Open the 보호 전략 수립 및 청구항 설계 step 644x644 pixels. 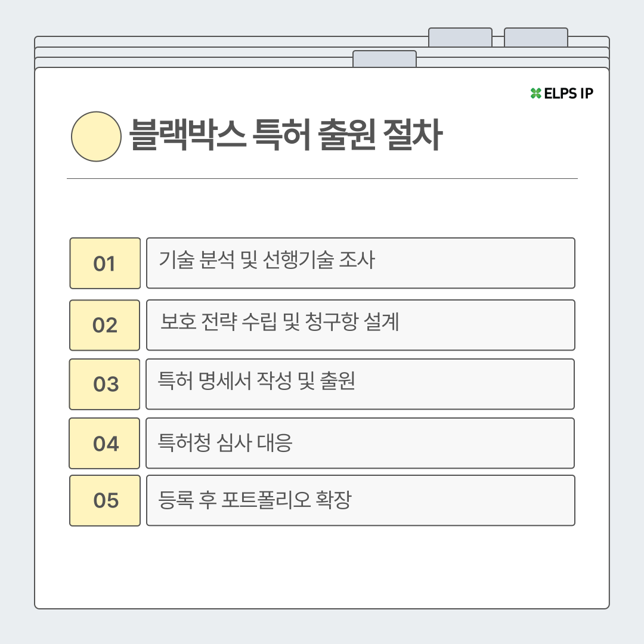360,325
